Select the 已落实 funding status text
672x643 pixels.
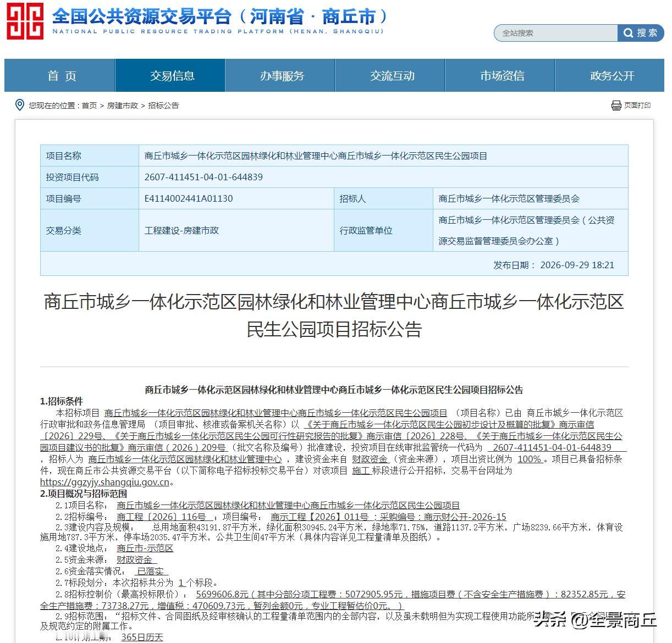[150, 571]
